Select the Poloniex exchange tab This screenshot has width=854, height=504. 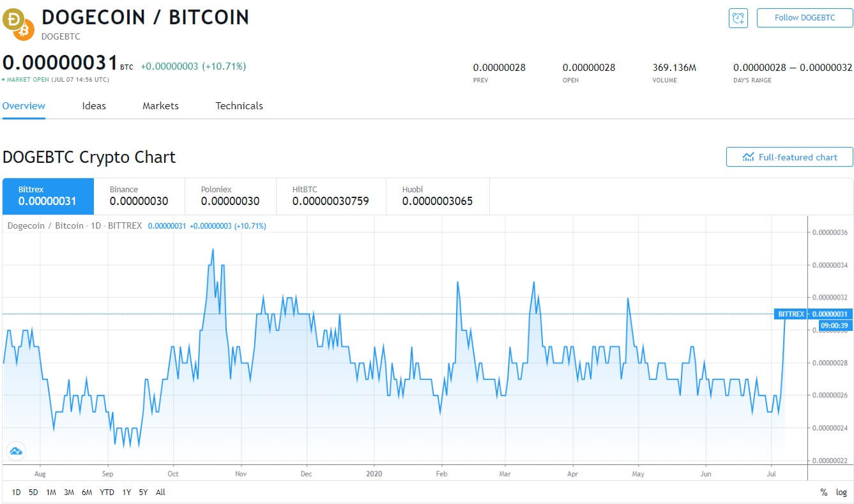(x=230, y=196)
